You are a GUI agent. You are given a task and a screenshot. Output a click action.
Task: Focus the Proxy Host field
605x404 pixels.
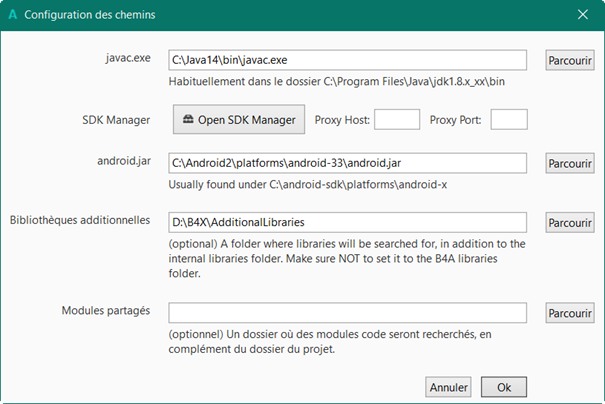tap(396, 120)
